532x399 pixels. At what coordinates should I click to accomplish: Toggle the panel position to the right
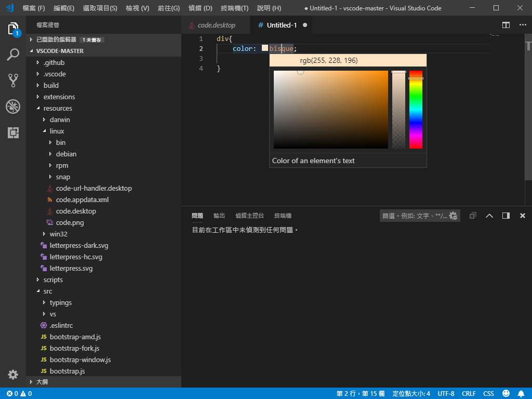tap(506, 216)
